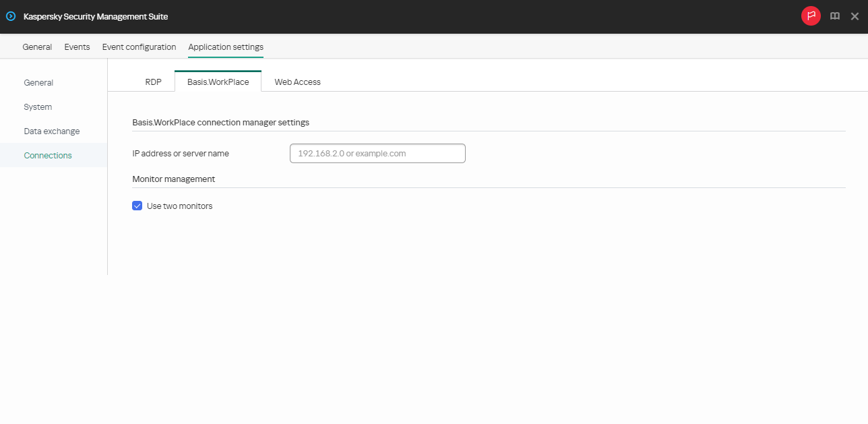This screenshot has height=424, width=868.
Task: Open the help documentation book icon
Action: tap(834, 16)
